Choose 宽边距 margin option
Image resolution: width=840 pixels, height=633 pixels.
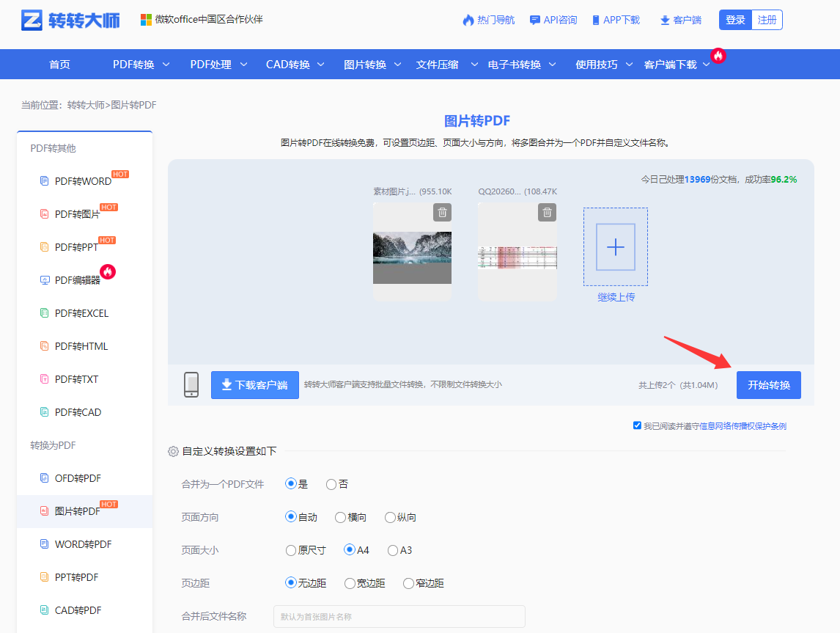350,583
